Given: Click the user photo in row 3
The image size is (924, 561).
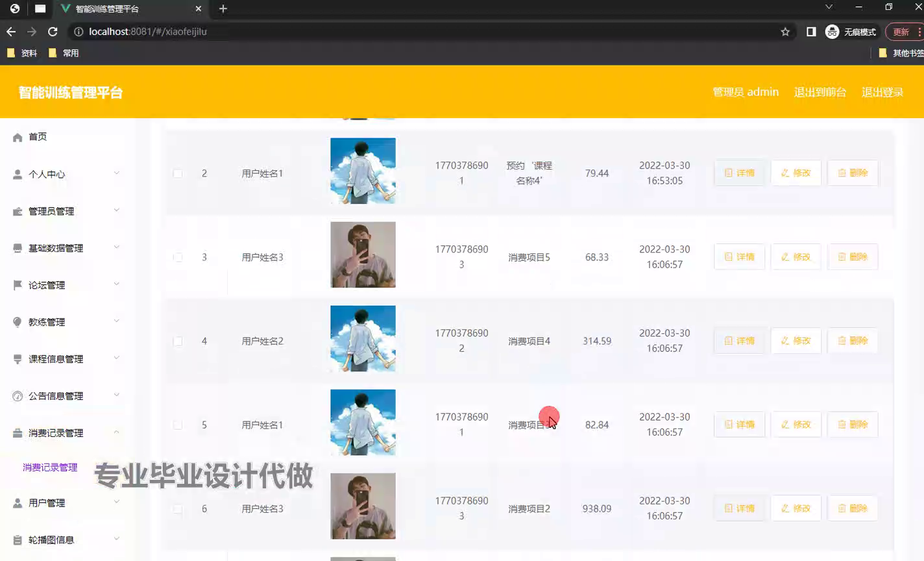Looking at the screenshot, I should click(363, 255).
